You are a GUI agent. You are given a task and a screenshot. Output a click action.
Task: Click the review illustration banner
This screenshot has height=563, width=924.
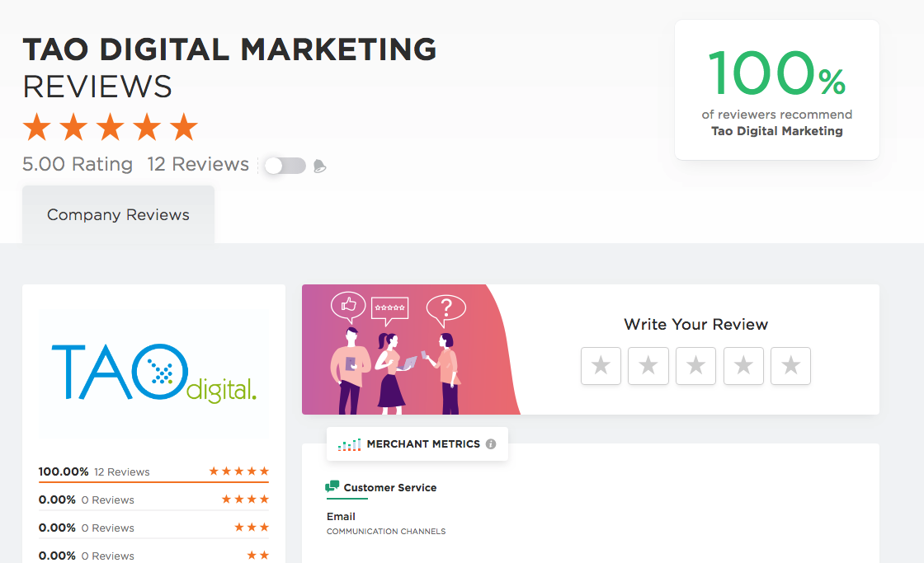411,350
